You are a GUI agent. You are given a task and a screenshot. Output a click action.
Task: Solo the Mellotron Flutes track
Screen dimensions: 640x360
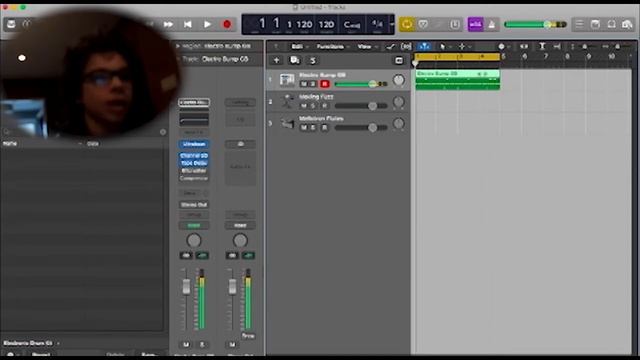coord(313,128)
